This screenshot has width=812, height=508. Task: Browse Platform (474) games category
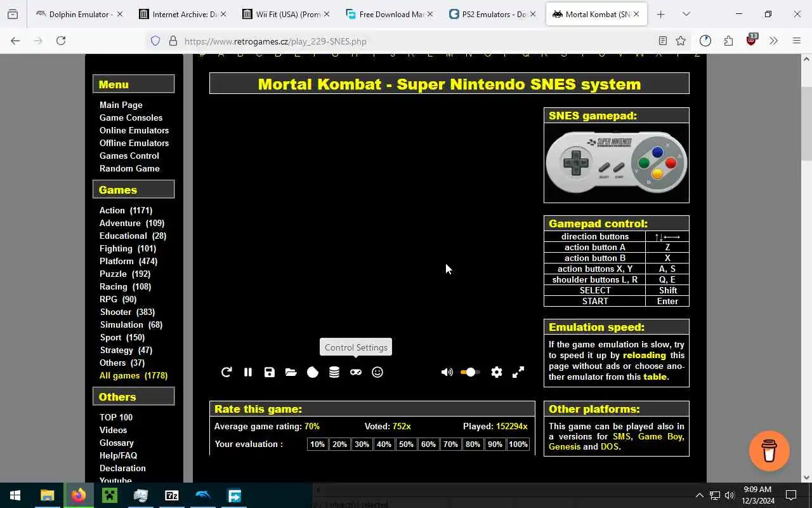128,261
